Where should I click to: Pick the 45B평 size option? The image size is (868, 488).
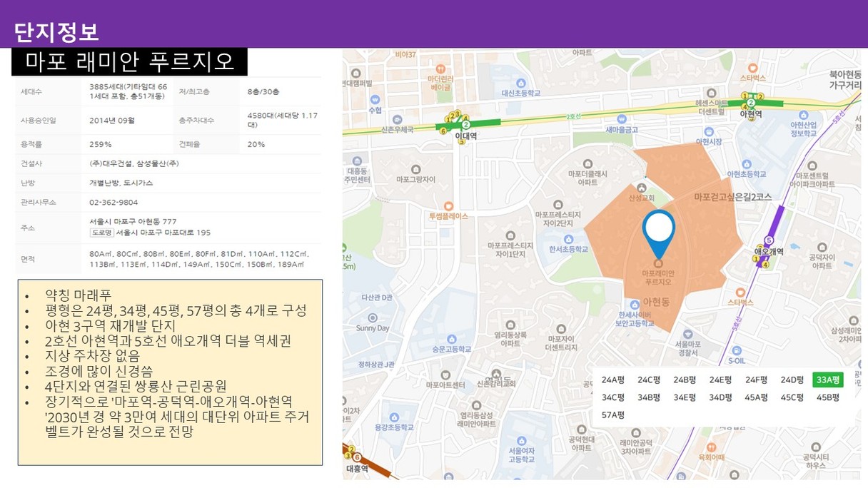[827, 397]
